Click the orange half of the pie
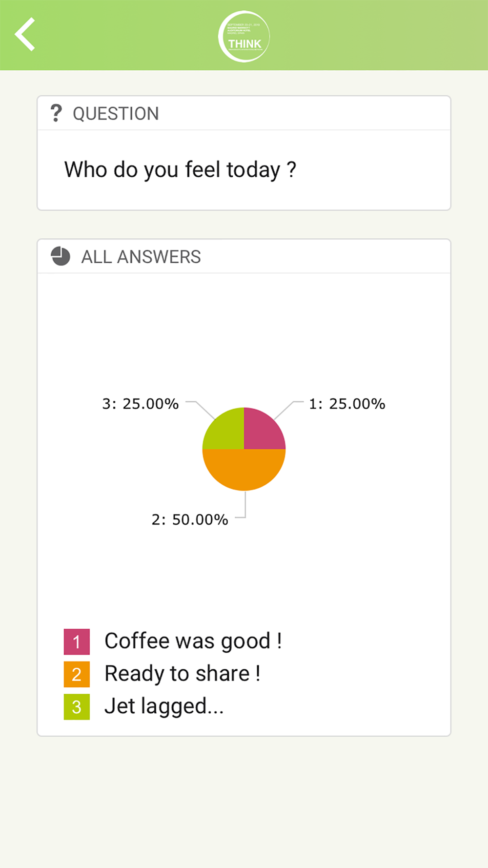The height and width of the screenshot is (868, 488). (244, 468)
